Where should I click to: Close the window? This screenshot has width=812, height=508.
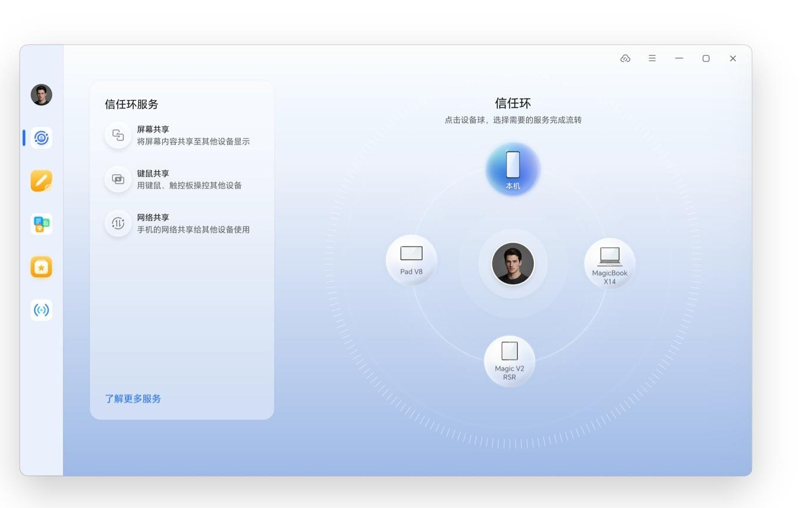point(733,59)
